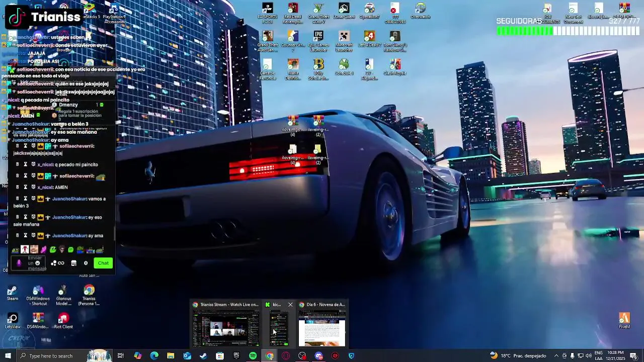Open File Explorer from taskbar
Image resolution: width=644 pixels, height=362 pixels.
click(x=171, y=356)
